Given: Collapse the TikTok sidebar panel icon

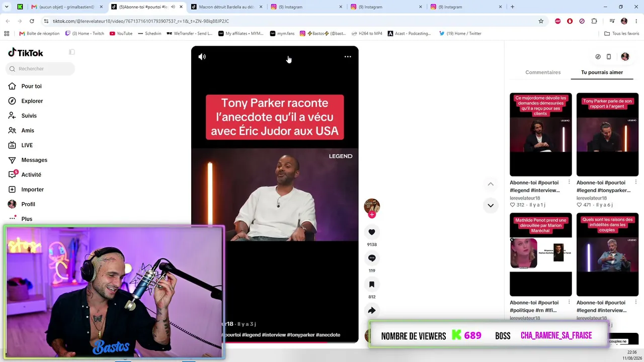Looking at the screenshot, I should pos(72,52).
